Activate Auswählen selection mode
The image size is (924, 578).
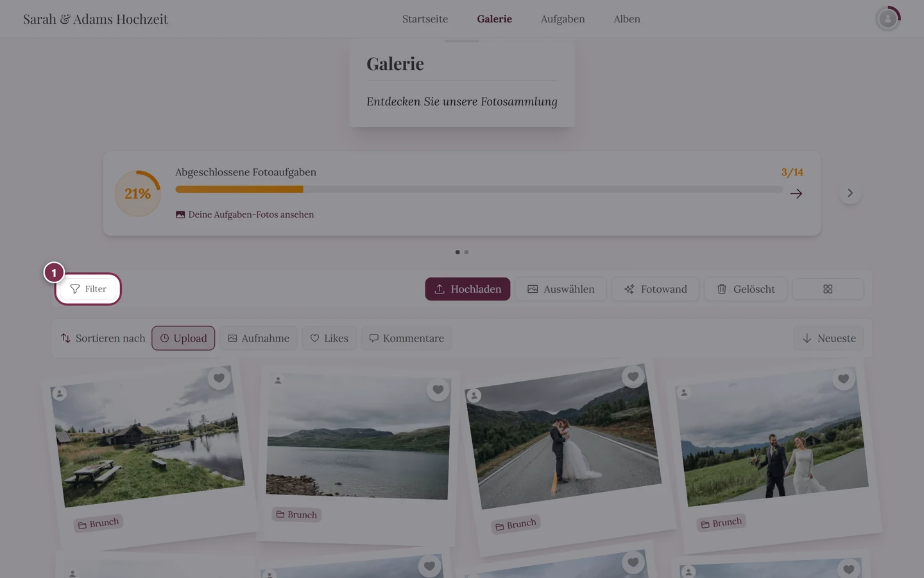pyautogui.click(x=561, y=289)
